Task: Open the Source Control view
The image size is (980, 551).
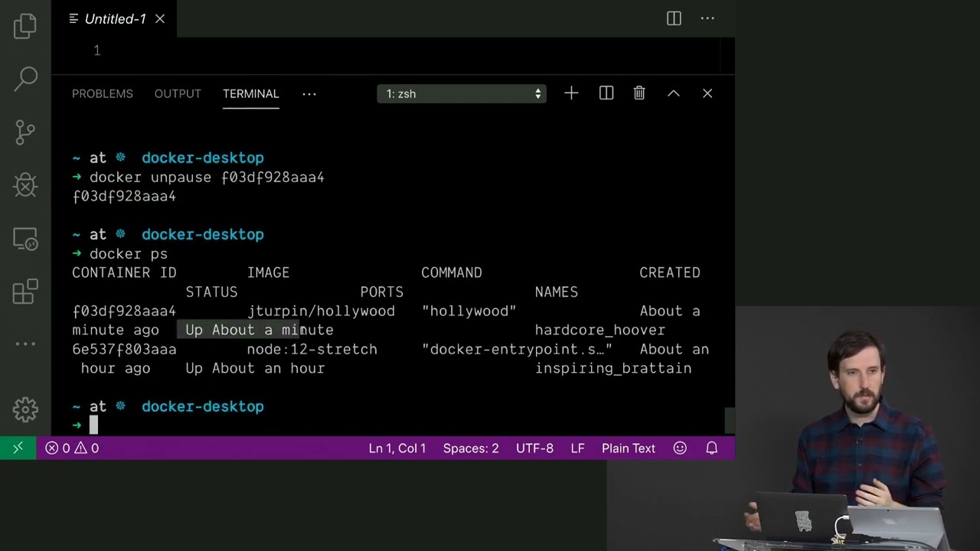Action: coord(25,132)
